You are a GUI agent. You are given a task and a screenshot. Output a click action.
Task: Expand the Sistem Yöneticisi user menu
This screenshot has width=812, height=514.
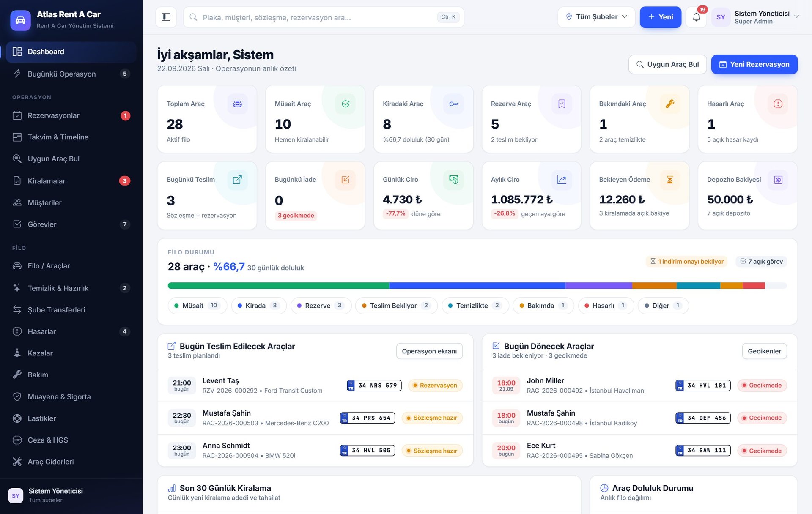(756, 17)
